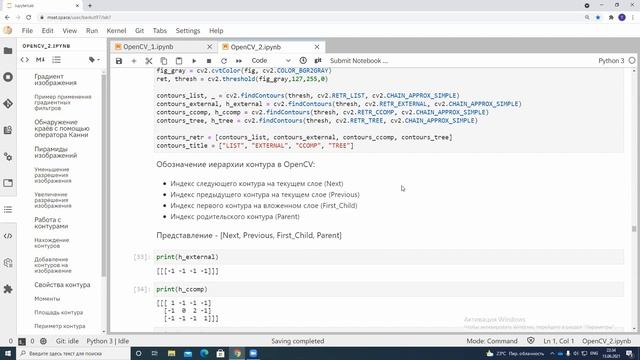Image resolution: width=640 pixels, height=360 pixels.
Task: Open the Settings menu
Action: point(188,31)
